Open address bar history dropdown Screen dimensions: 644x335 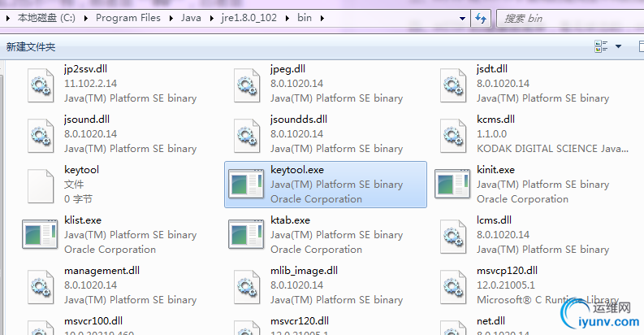pyautogui.click(x=462, y=19)
